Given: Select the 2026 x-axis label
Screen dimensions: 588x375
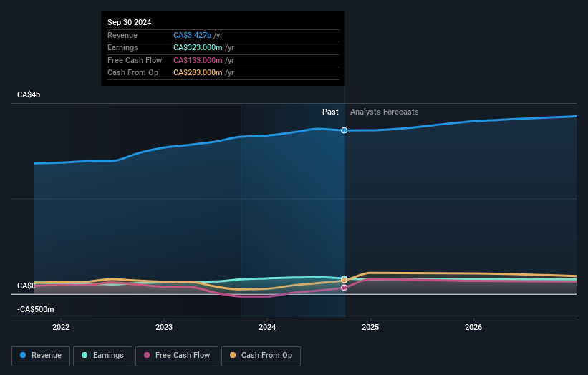Looking at the screenshot, I should pos(473,327).
